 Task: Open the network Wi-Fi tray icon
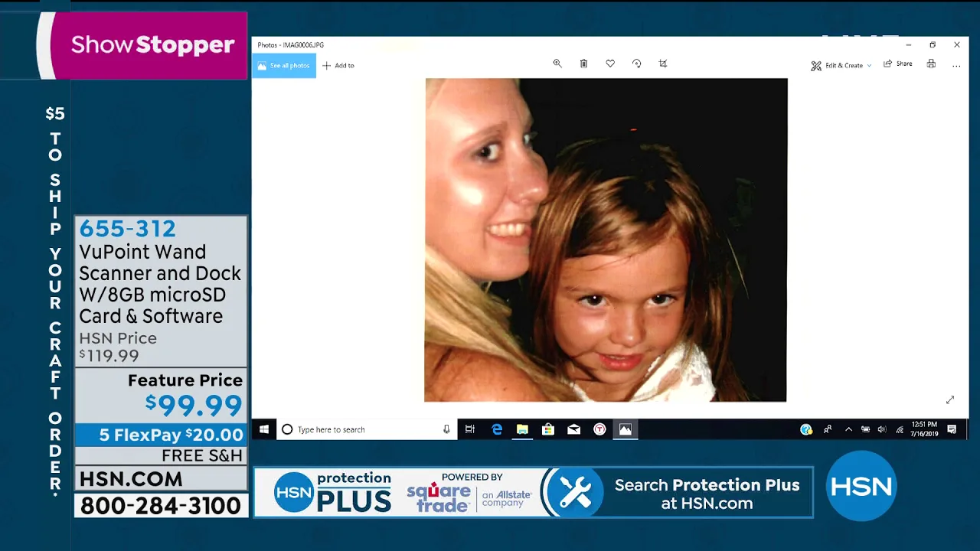pyautogui.click(x=899, y=429)
